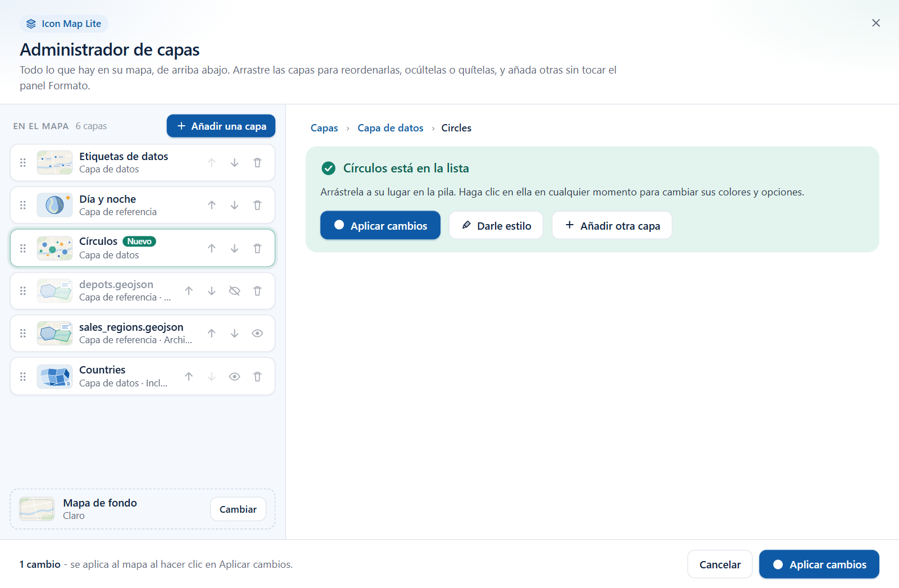This screenshot has height=588, width=899.
Task: Click Añadir otra capa button
Action: (x=612, y=225)
